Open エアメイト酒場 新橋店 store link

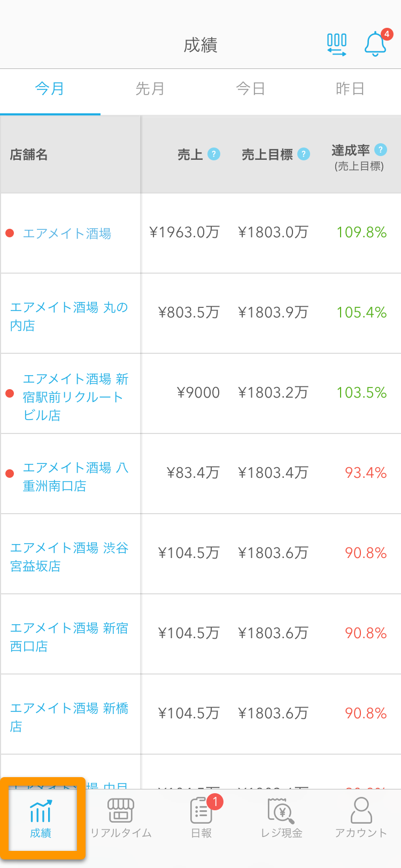(x=70, y=717)
